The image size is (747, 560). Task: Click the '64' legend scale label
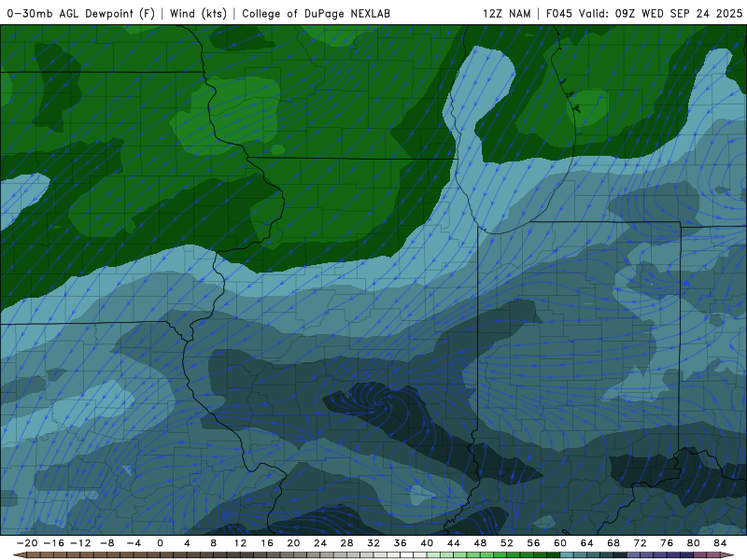[x=587, y=543]
